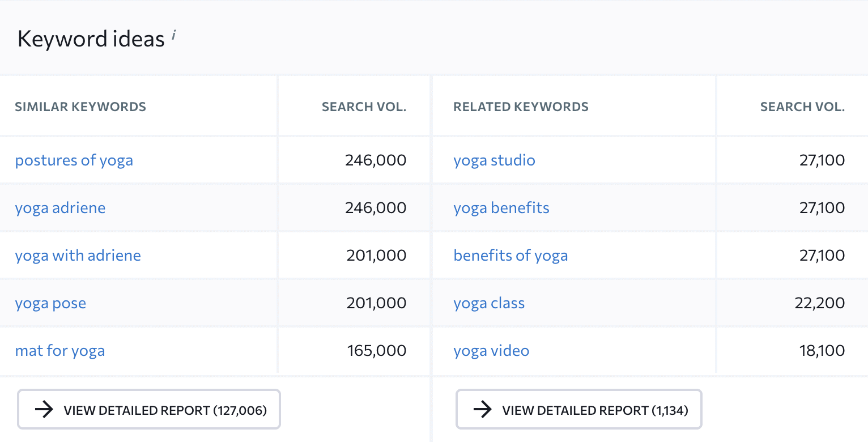Click the RELATED KEYWORDS column header
Screen dimensions: 868x442
pos(521,107)
